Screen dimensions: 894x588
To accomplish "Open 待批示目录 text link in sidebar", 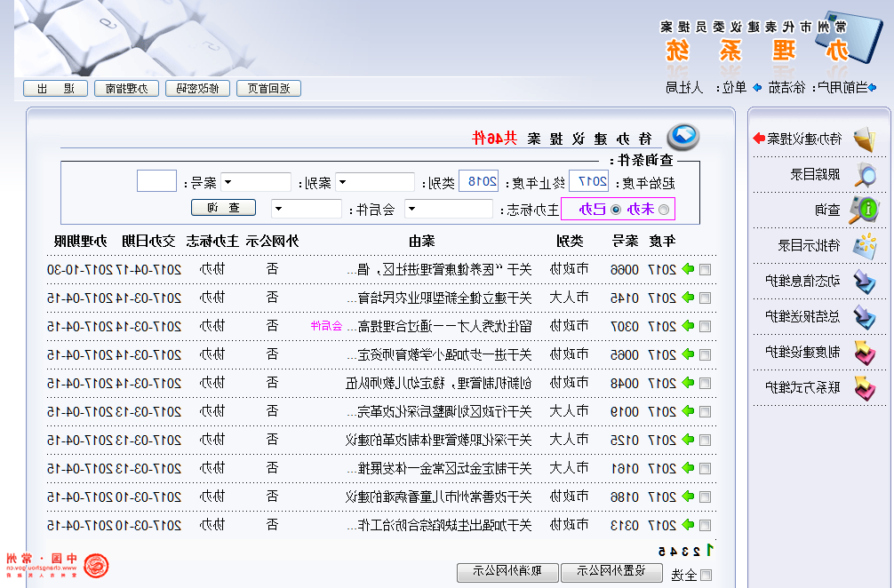I will coord(810,245).
